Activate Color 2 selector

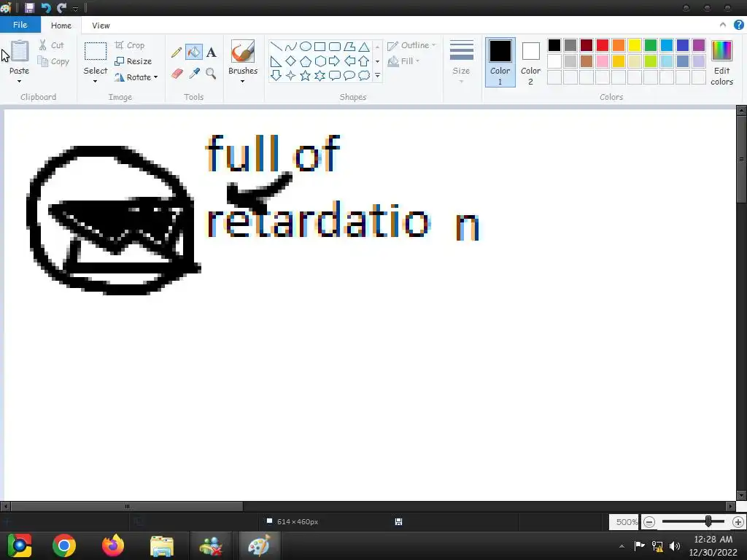click(x=531, y=63)
